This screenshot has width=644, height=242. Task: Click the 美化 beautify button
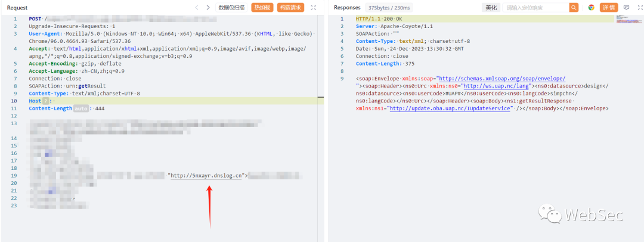tap(490, 7)
